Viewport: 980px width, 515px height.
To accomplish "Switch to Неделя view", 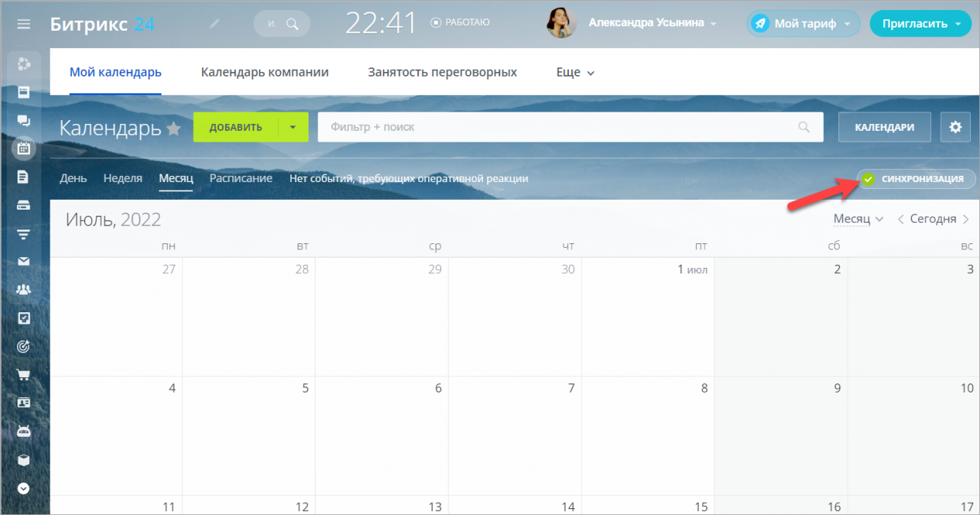I will click(122, 178).
